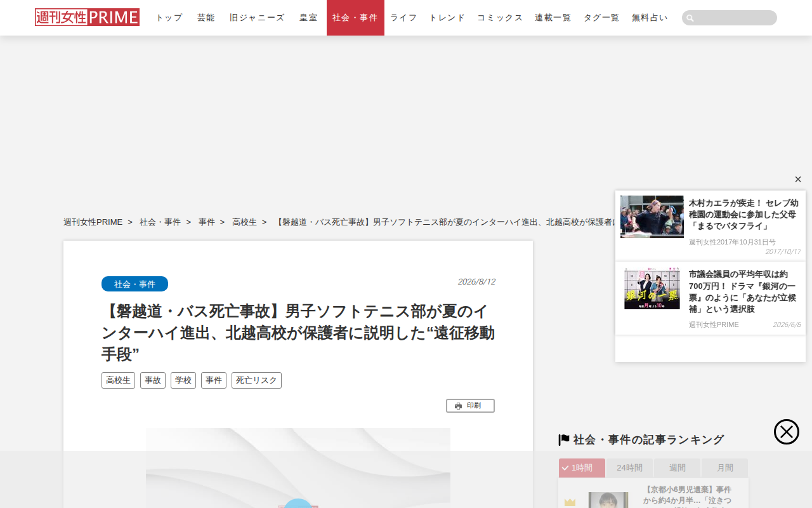This screenshot has width=812, height=508.
Task: Follow the 事件 breadcrumb link
Action: 207,222
